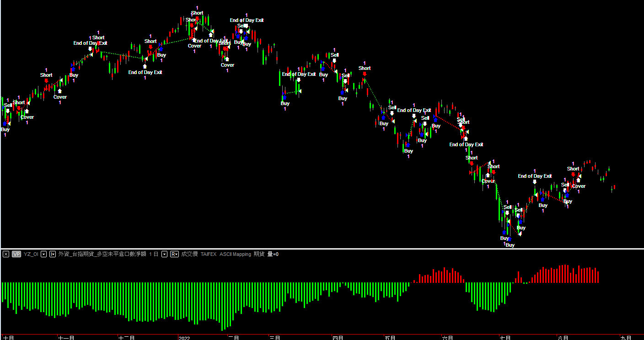
Task: Click the 外資_台指期貨_多空未平倉口數淨額 title text
Action: (102, 254)
